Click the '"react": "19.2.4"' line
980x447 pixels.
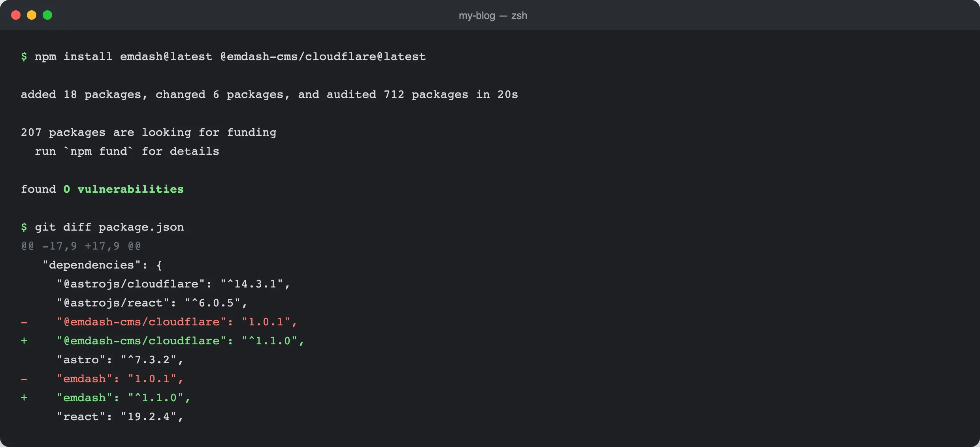120,417
